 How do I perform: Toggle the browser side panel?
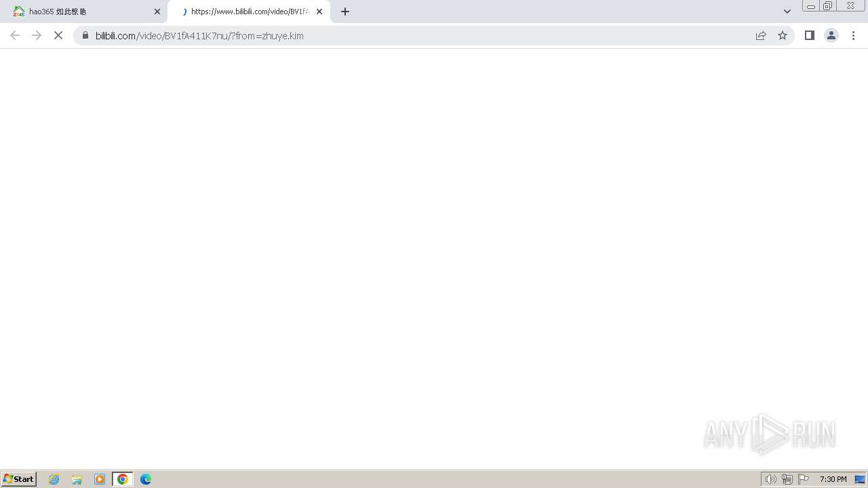pyautogui.click(x=810, y=35)
